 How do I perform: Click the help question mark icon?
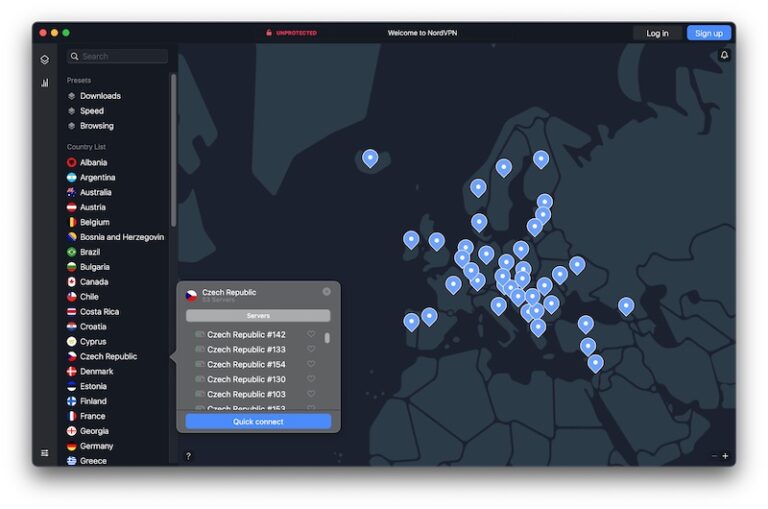coord(188,456)
